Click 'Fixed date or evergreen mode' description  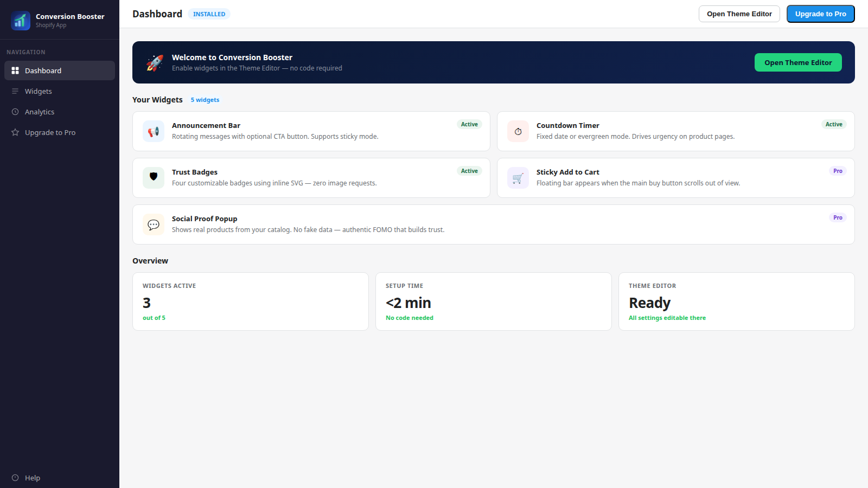point(635,137)
